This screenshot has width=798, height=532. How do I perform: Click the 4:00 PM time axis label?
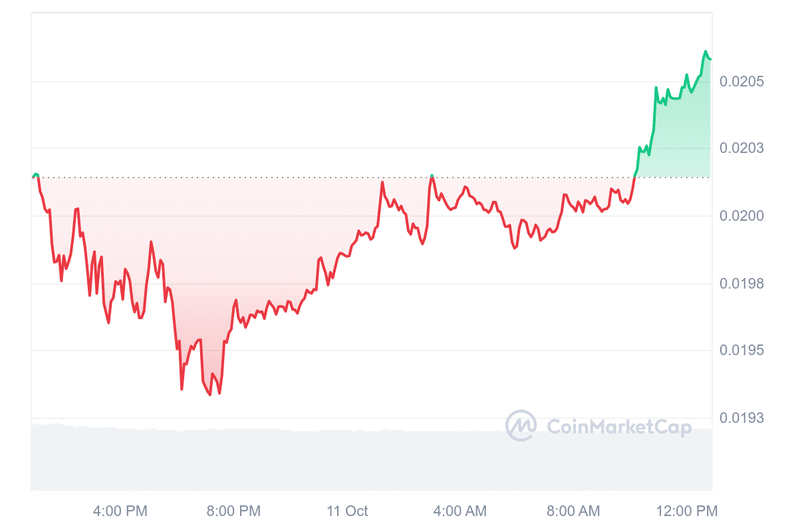click(x=120, y=511)
